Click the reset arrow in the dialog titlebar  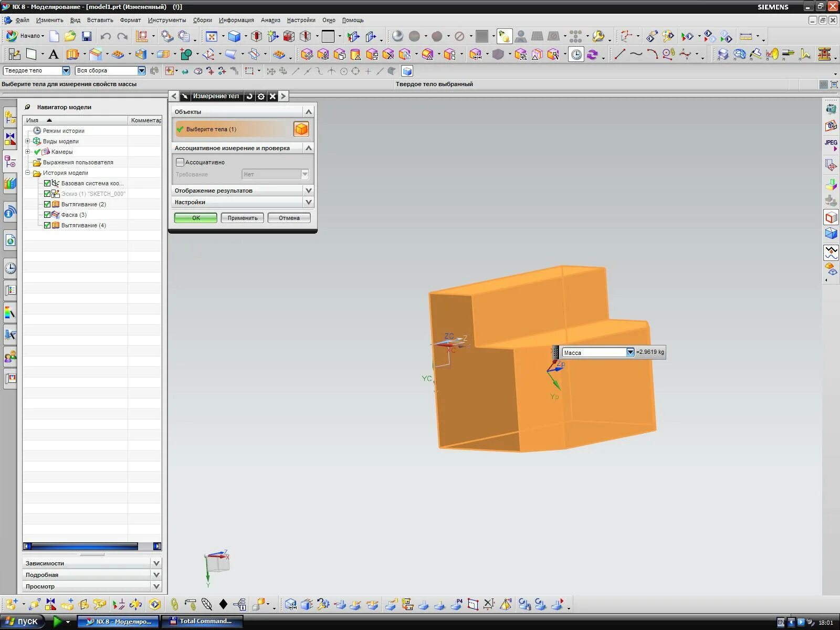coord(250,96)
